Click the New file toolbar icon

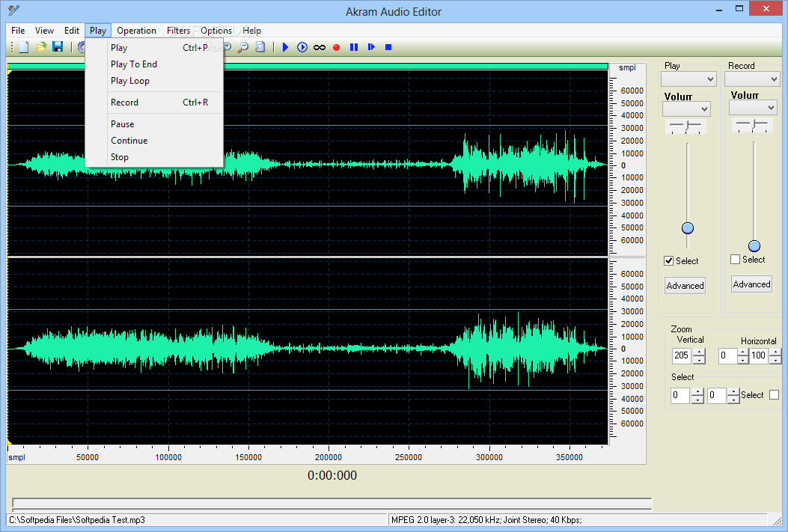click(24, 47)
